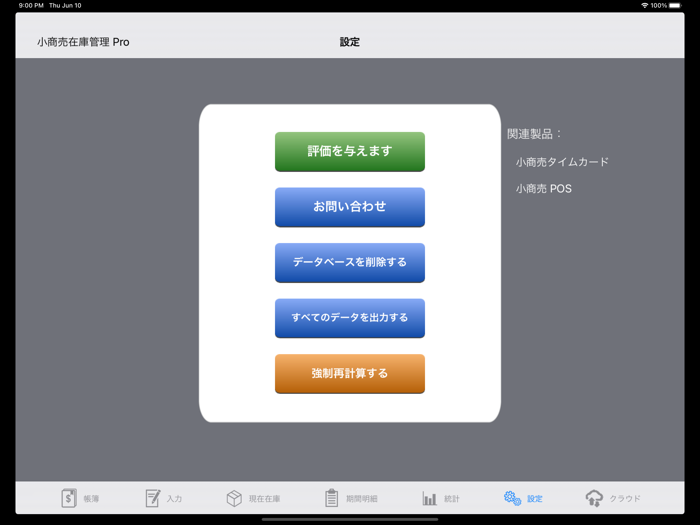Image resolution: width=700 pixels, height=525 pixels.
Task: Tap the 小商売在庫管理 Pro app title
Action: (83, 42)
